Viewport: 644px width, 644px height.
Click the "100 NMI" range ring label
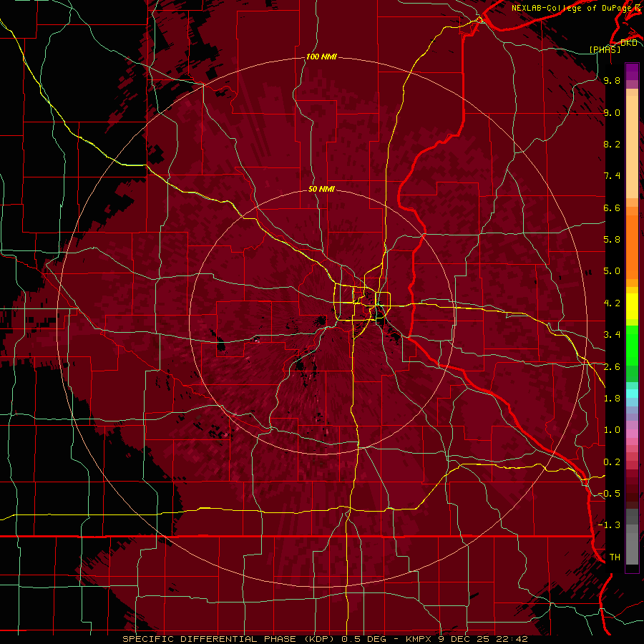(321, 57)
